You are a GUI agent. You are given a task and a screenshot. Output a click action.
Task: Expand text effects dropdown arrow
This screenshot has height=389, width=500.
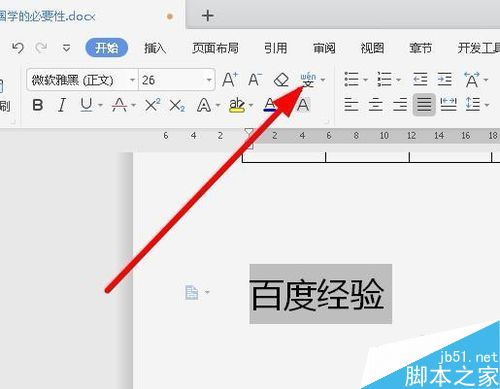218,105
